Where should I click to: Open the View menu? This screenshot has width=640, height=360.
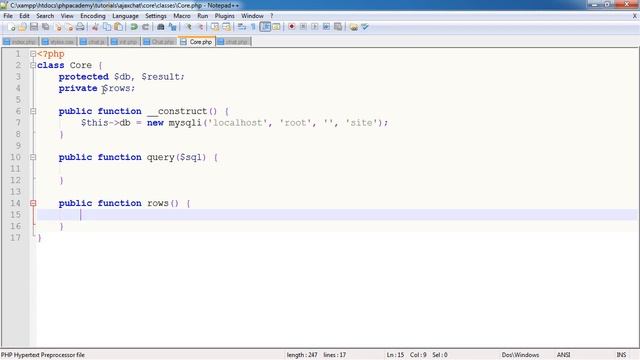point(67,16)
